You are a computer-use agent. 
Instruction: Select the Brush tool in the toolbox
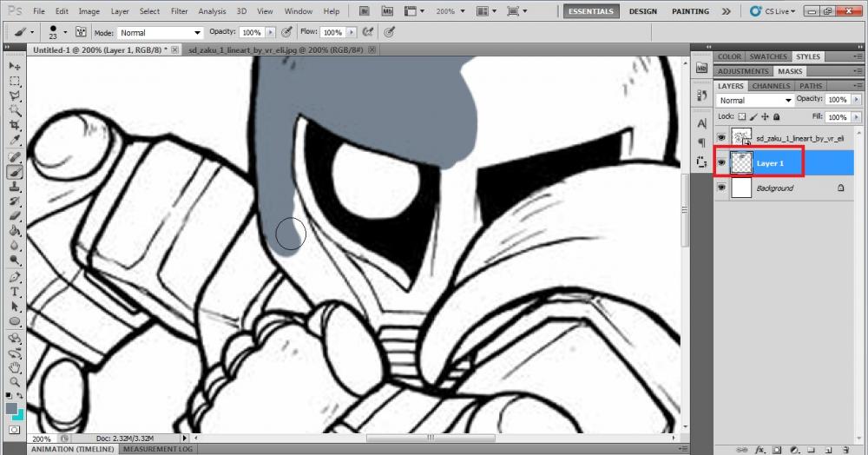click(x=15, y=172)
